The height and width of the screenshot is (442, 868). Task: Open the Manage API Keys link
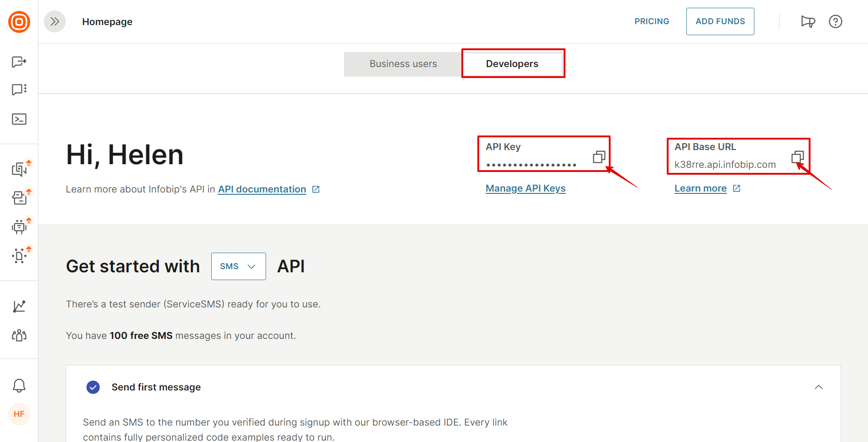coord(525,188)
